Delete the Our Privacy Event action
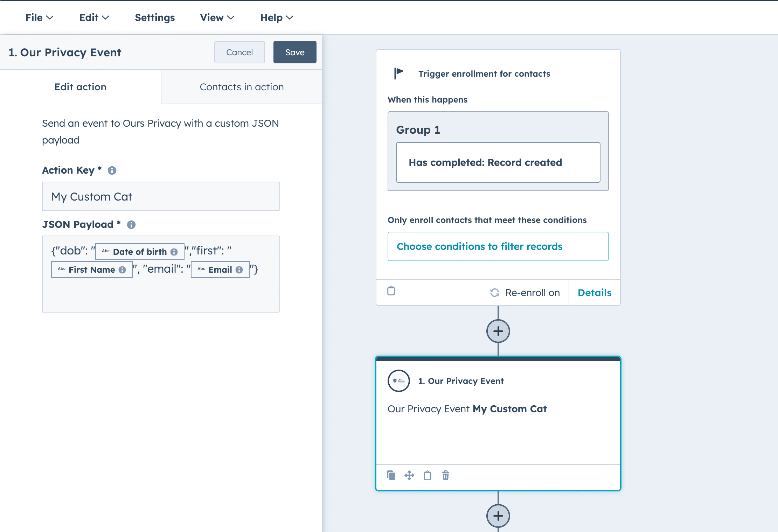Image resolution: width=778 pixels, height=532 pixels. click(446, 475)
